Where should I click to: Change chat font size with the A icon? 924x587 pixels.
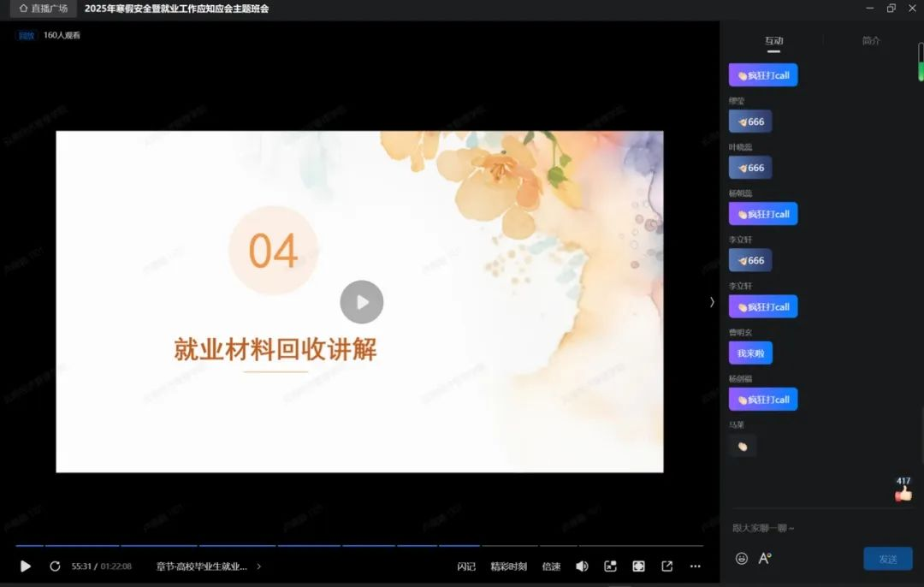[764, 558]
